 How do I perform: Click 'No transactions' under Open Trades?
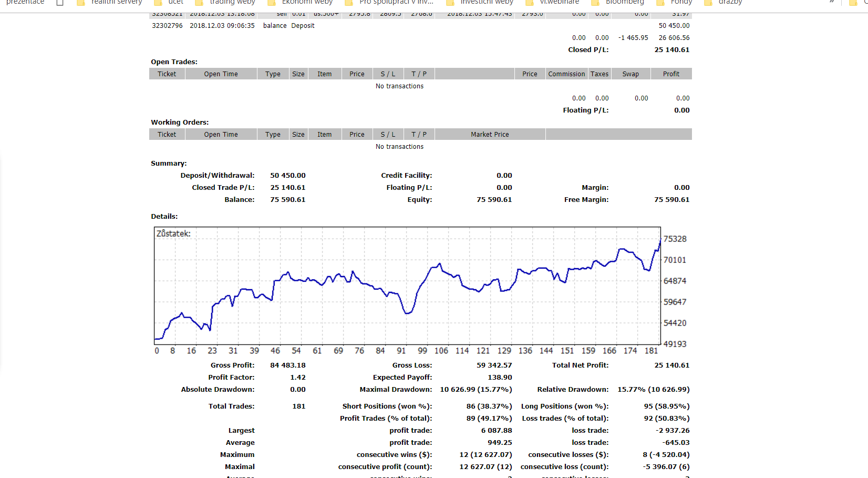tap(399, 86)
